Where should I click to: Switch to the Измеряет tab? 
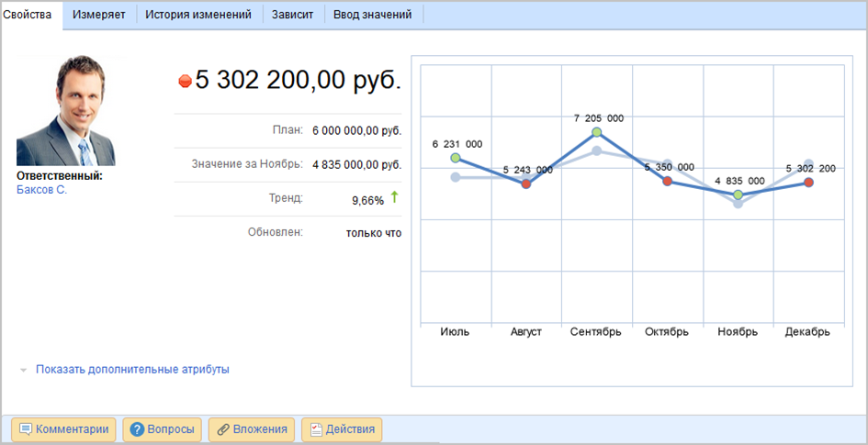point(99,15)
